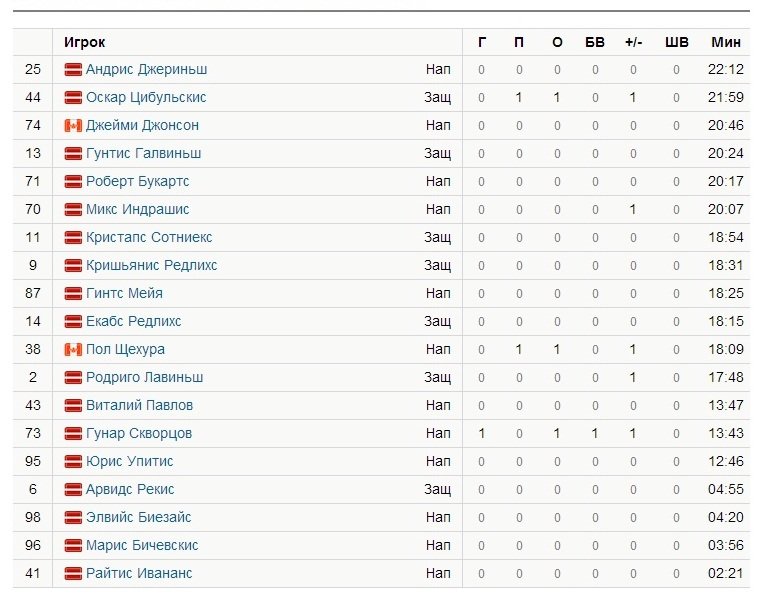Viewport: 770px width, 598px height.
Task: Open the Кришьянис Редлихс profile link
Action: (x=151, y=265)
